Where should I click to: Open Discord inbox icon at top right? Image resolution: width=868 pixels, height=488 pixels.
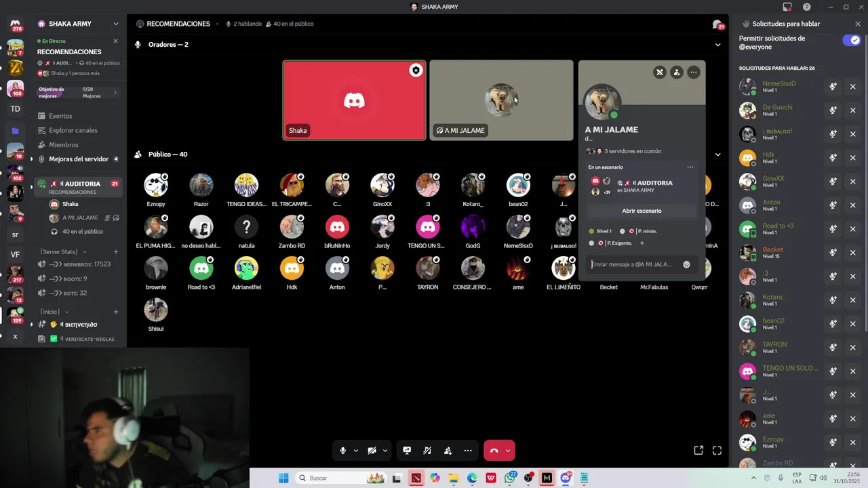pyautogui.click(x=787, y=7)
